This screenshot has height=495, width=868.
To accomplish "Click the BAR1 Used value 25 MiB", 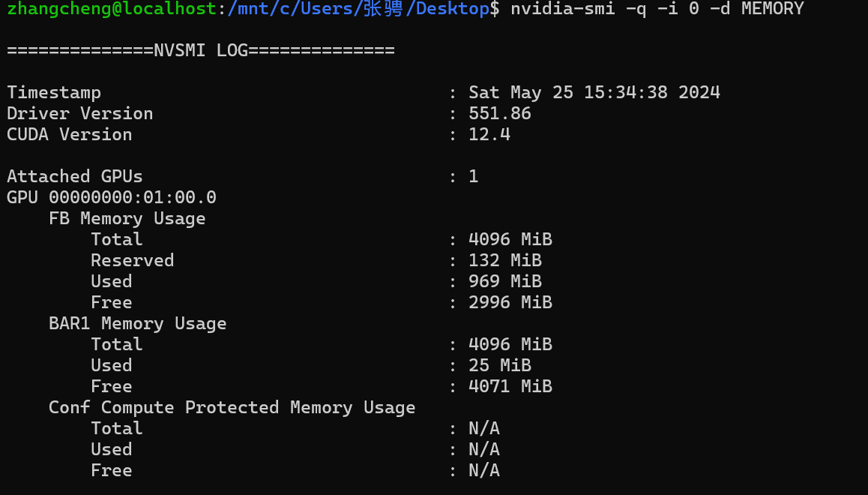I will click(x=500, y=366).
